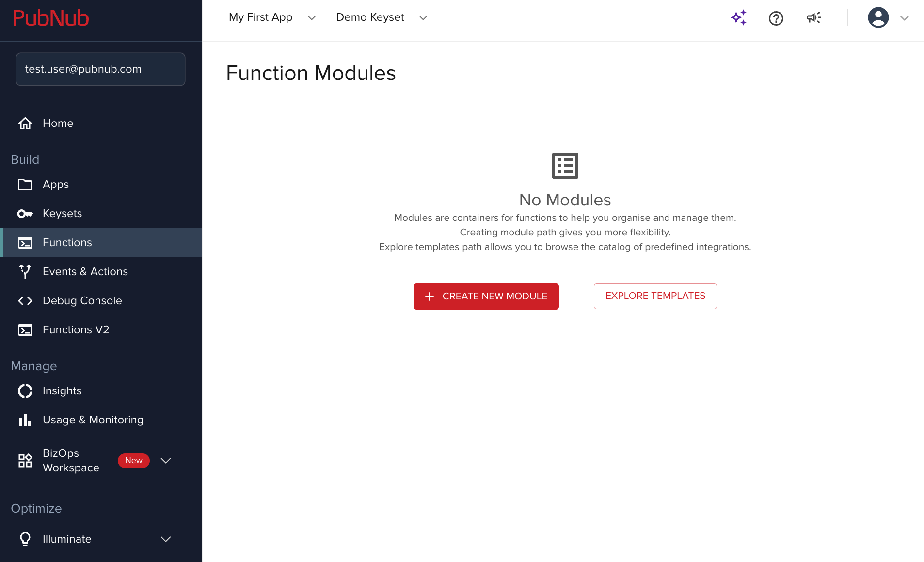Click the user account avatar icon
924x562 pixels.
pyautogui.click(x=878, y=18)
